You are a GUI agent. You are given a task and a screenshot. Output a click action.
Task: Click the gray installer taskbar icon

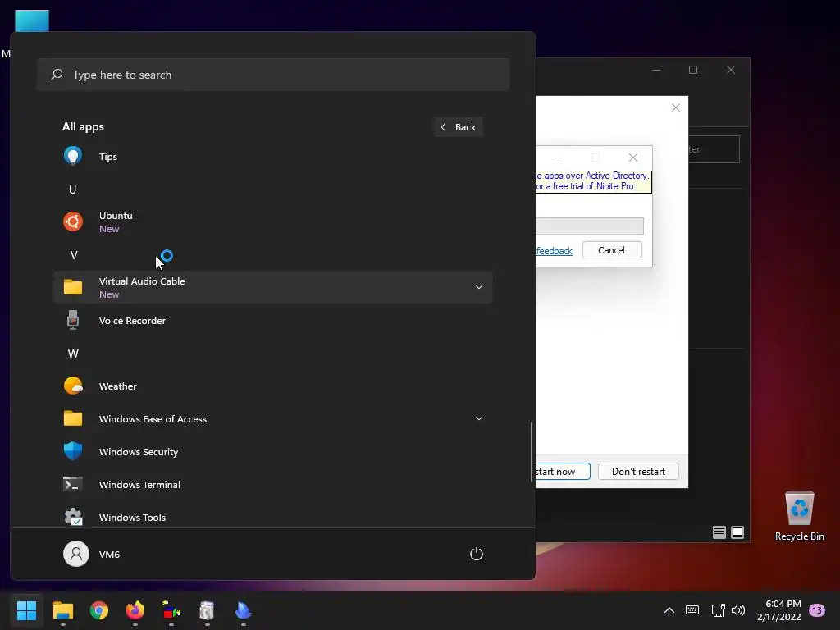click(x=207, y=610)
